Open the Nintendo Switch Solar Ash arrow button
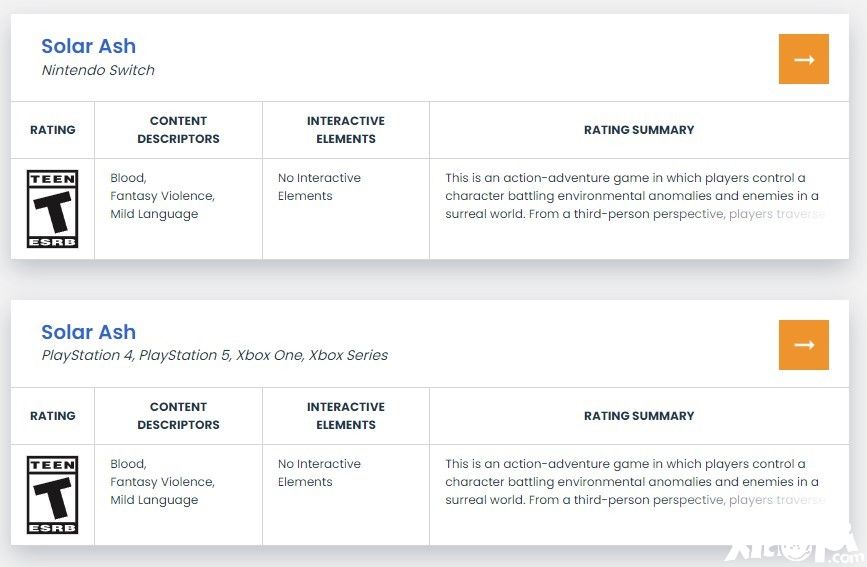867x567 pixels. [803, 59]
